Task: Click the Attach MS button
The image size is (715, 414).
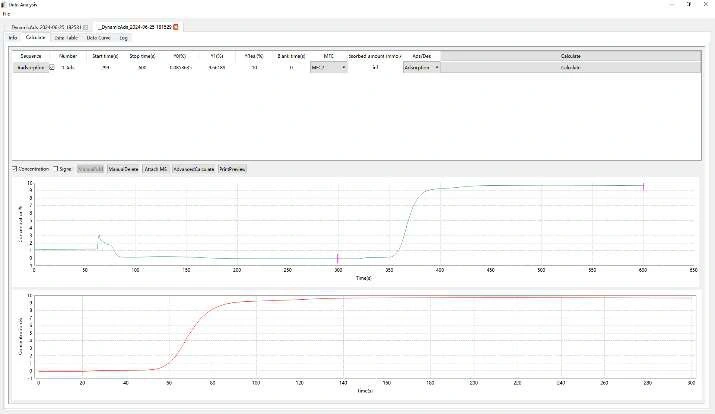Action: click(x=156, y=169)
